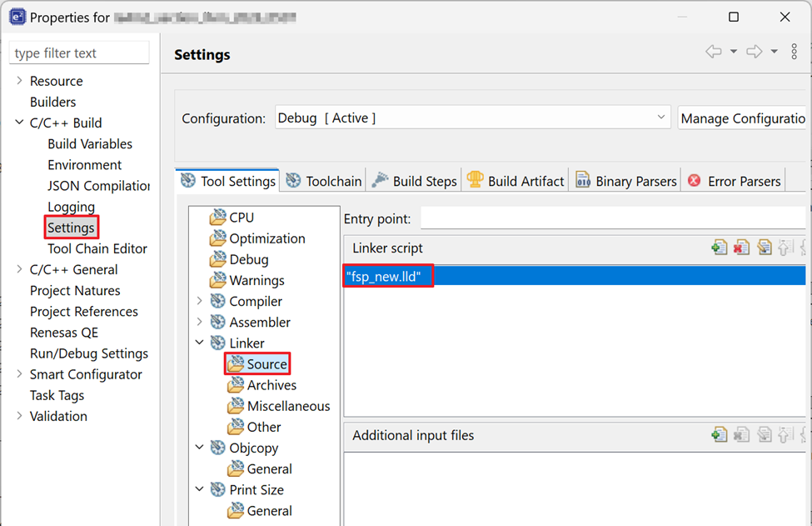Image resolution: width=812 pixels, height=526 pixels.
Task: Expand the Assembler tree node
Action: pos(199,322)
